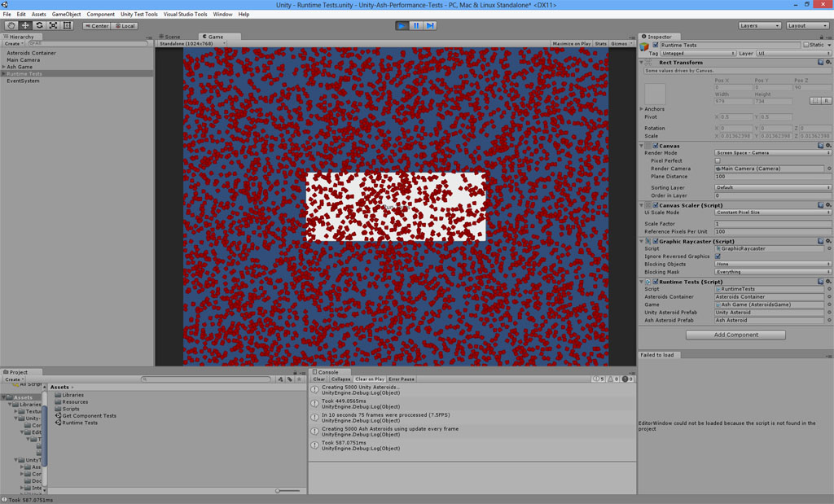Screen dimensions: 834x504
Task: Enable the Pixel Perfect checkbox
Action: pyautogui.click(x=718, y=160)
